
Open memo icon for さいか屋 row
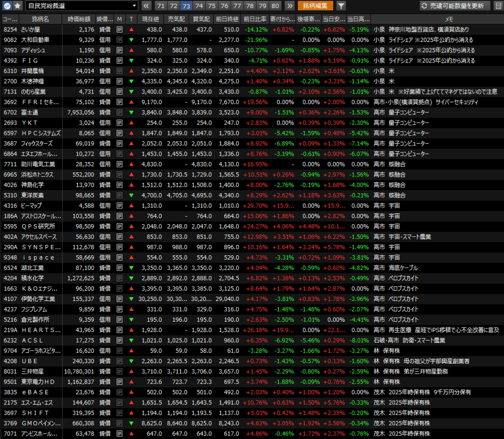[120, 30]
